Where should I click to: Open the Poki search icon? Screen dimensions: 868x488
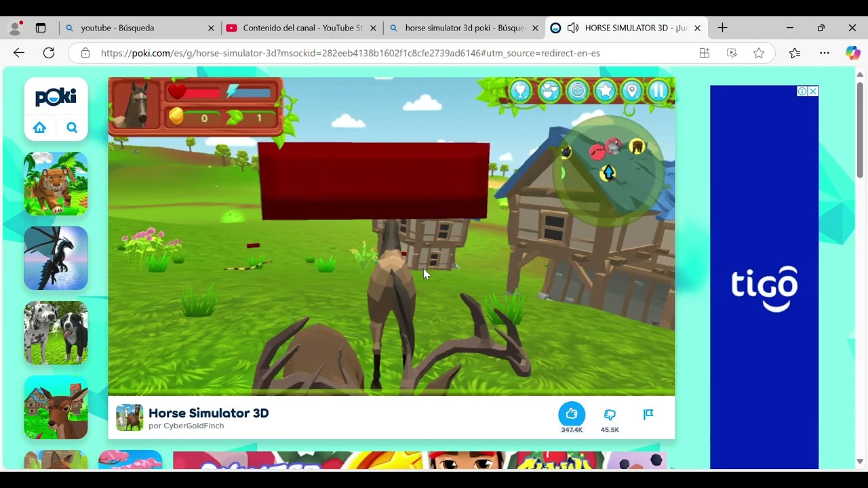point(72,127)
